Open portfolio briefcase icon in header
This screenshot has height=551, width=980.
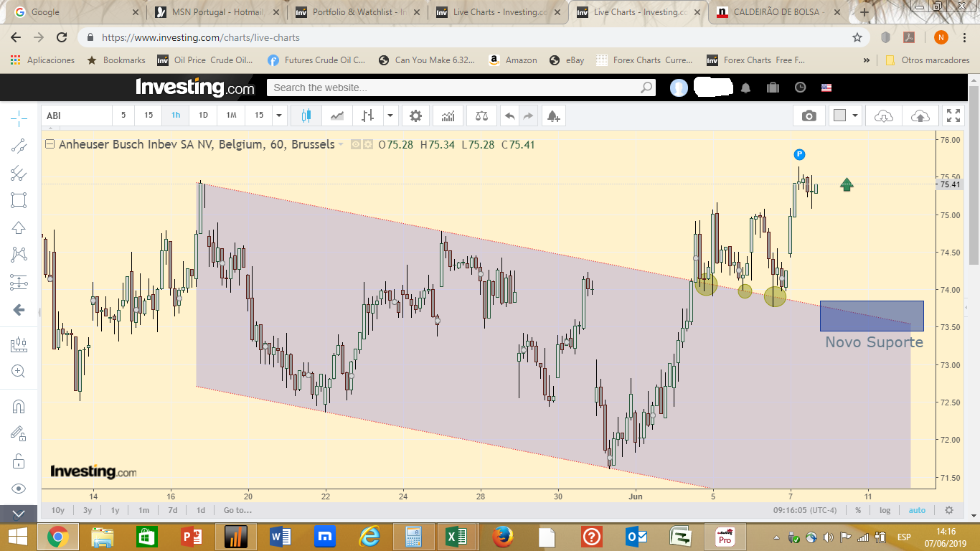click(x=773, y=88)
